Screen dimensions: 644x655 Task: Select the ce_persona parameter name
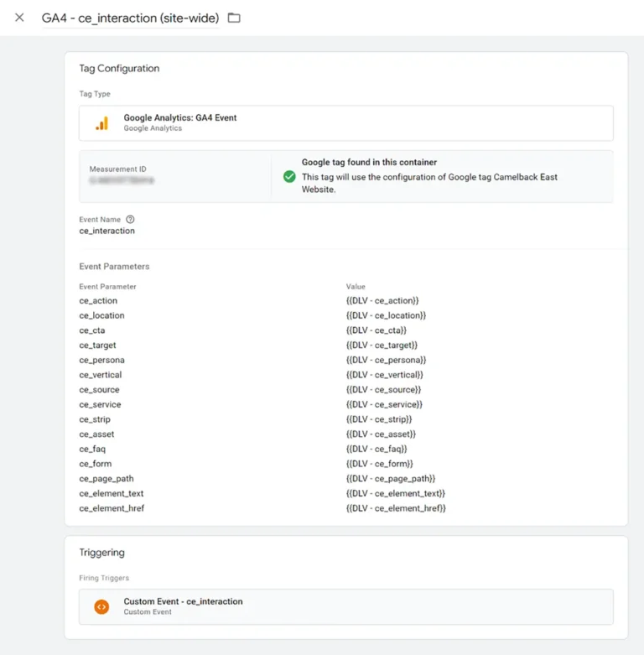102,360
